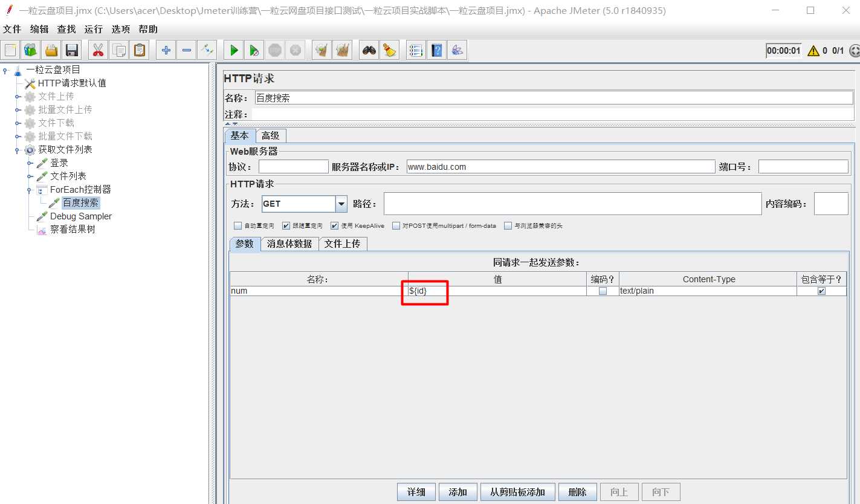The width and height of the screenshot is (860, 504).
Task: Start test with no pauses icon
Action: (x=254, y=50)
